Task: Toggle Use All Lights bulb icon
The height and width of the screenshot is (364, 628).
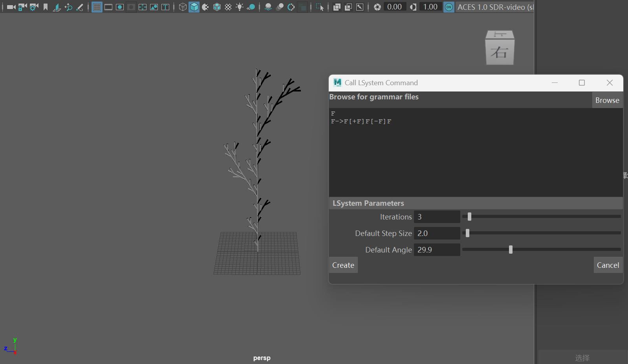Action: pyautogui.click(x=240, y=7)
